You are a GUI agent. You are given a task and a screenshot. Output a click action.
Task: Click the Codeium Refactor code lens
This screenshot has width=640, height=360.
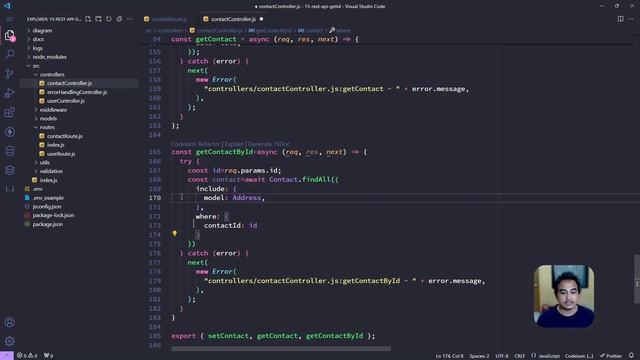(196, 144)
